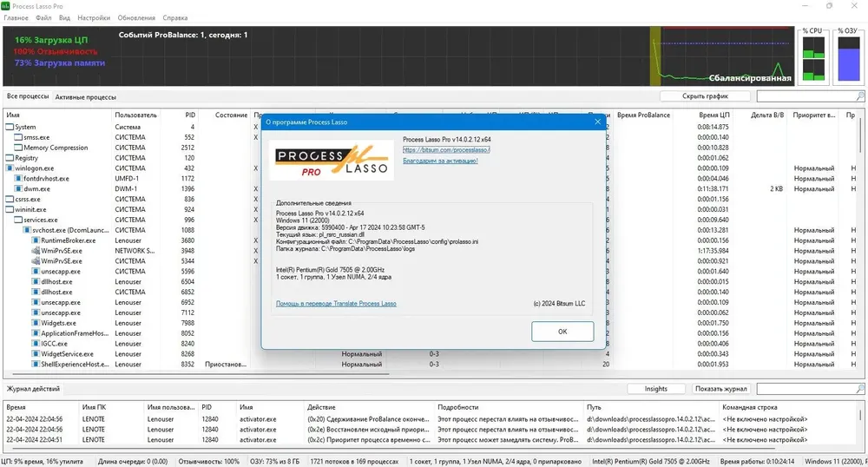Click the Process Lasso title bar app icon
The image size is (868, 467).
[5, 6]
